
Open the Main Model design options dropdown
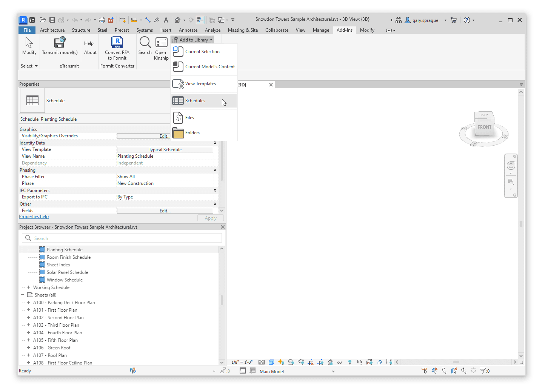click(x=333, y=371)
